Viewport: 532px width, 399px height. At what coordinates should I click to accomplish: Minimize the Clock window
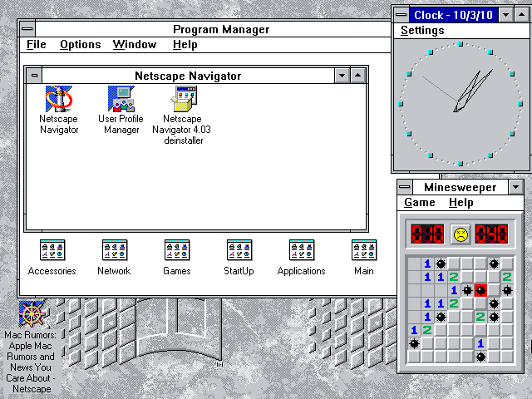pos(506,15)
